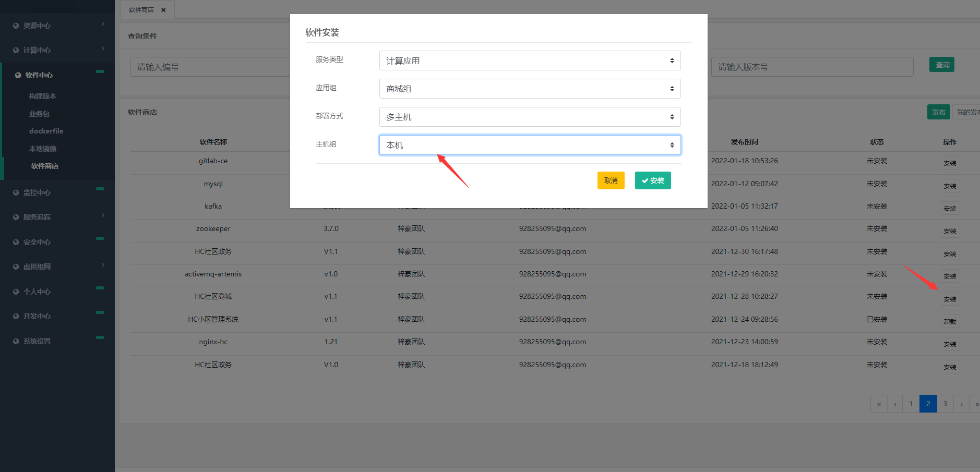This screenshot has width=980, height=472.
Task: Click the globe icon beside 服务追踪
Action: click(16, 217)
